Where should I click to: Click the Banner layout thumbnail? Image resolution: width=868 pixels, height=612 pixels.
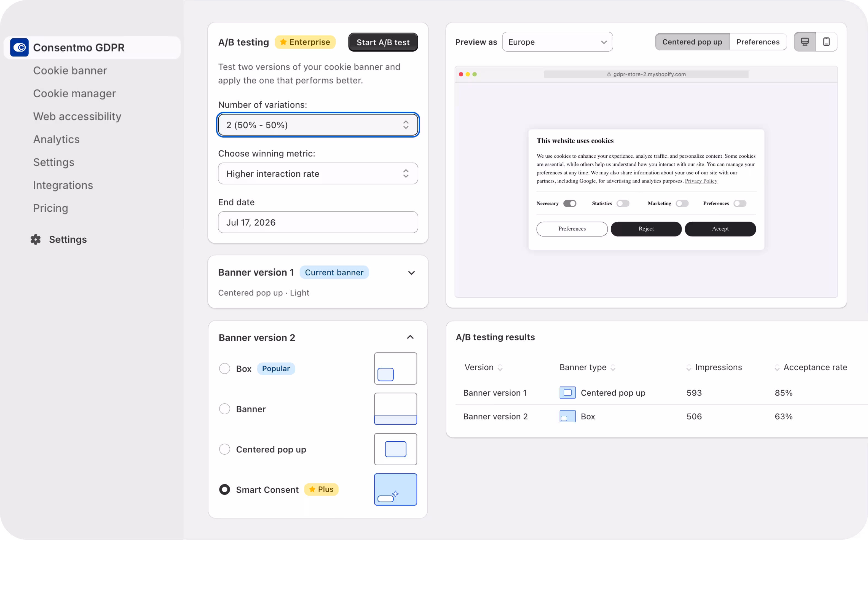coord(395,409)
